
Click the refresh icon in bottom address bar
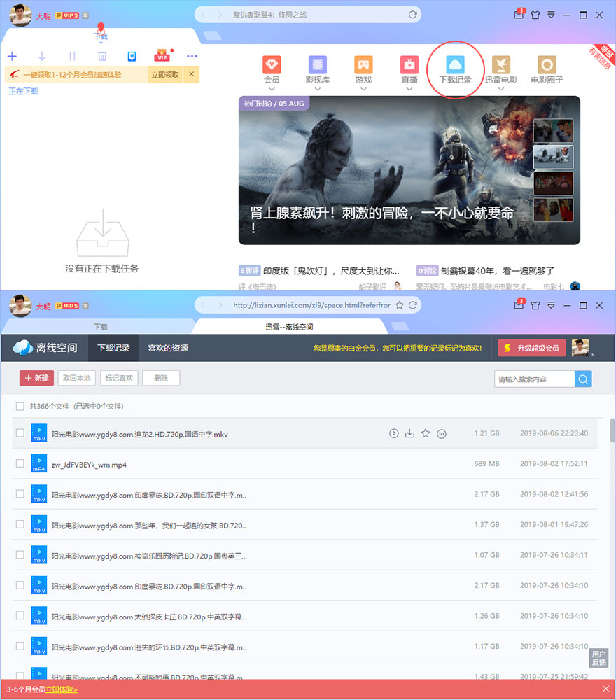(413, 305)
